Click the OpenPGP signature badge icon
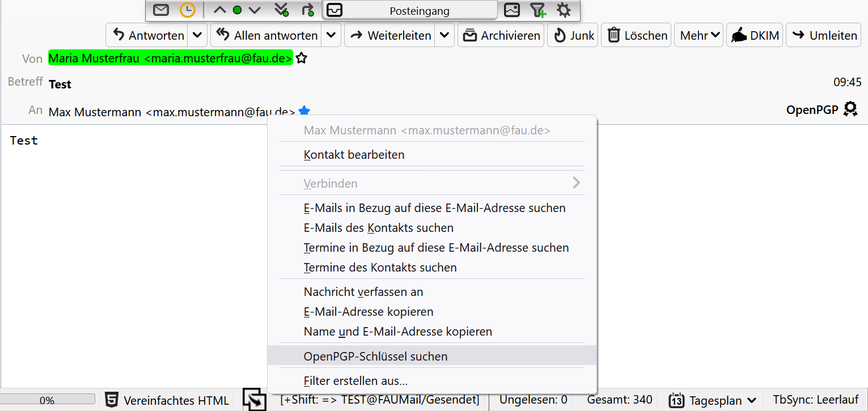 click(x=850, y=109)
